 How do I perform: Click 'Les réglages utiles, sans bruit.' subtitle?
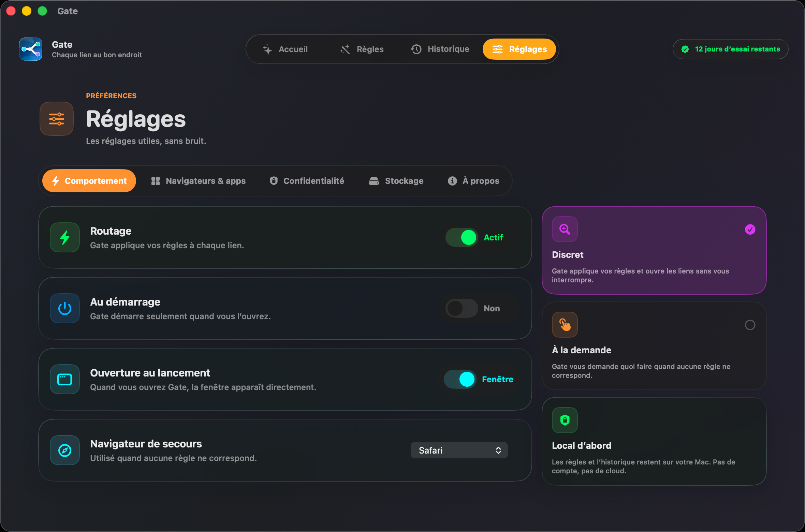pos(146,141)
